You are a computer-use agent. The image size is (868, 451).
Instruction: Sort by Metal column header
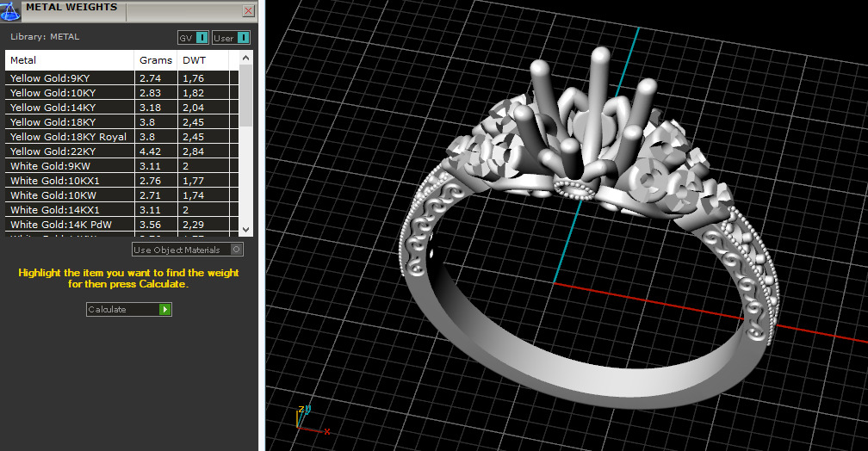(x=69, y=60)
